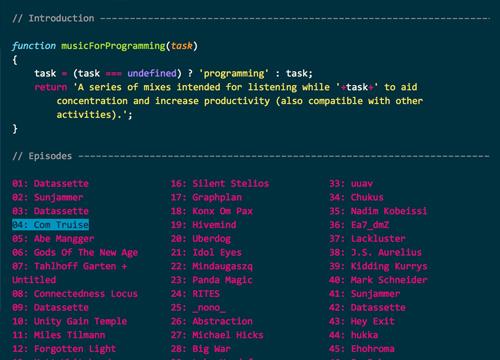Open episode 43: Hey Exit

(362, 321)
